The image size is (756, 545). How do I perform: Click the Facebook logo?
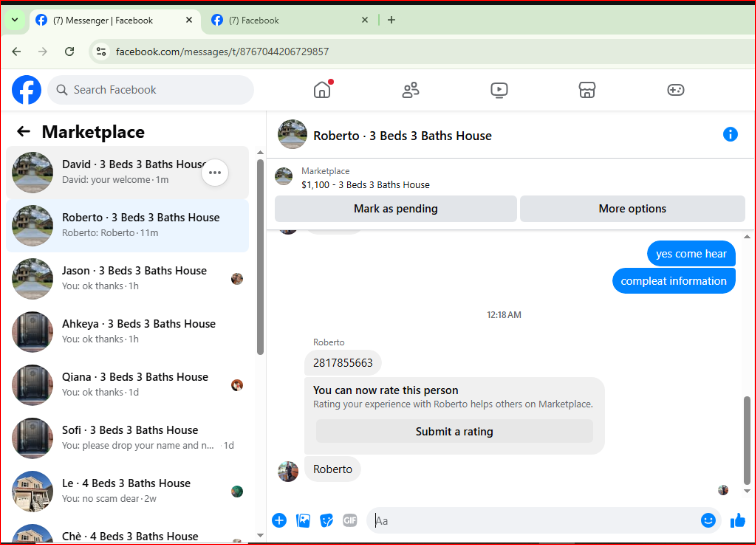pos(27,90)
